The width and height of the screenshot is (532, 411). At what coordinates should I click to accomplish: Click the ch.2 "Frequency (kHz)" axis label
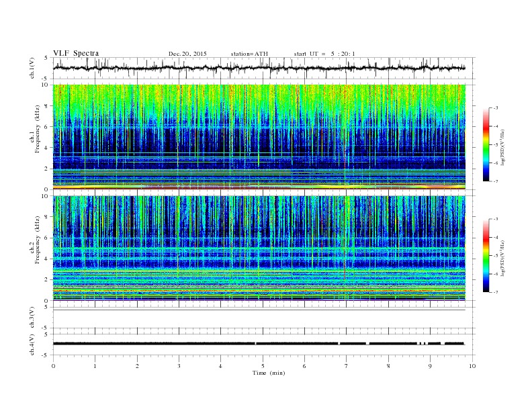37,239
